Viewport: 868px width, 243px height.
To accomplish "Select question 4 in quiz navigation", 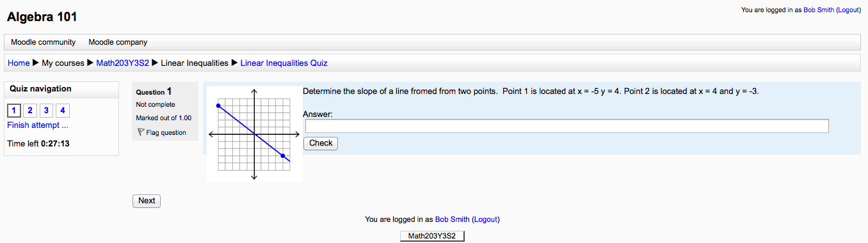I will click(x=63, y=111).
